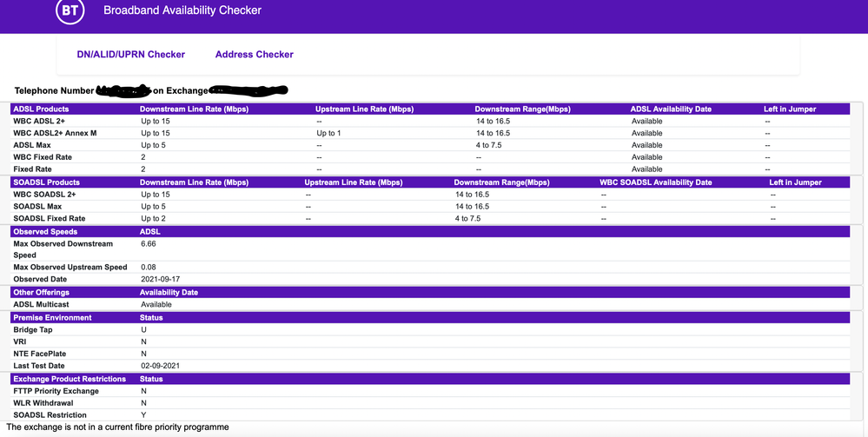868x437 pixels.
Task: Select the Up to 2 downstream value
Action: [x=153, y=219]
